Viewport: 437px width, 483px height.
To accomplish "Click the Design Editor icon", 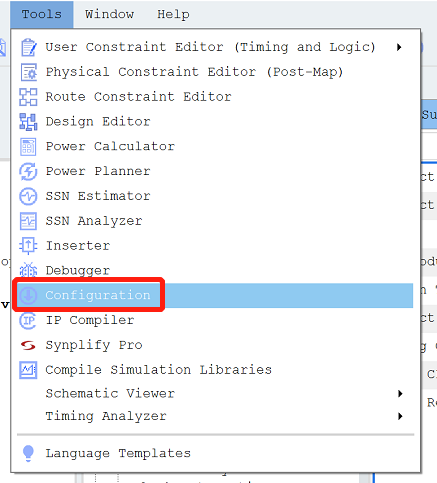I will [28, 122].
